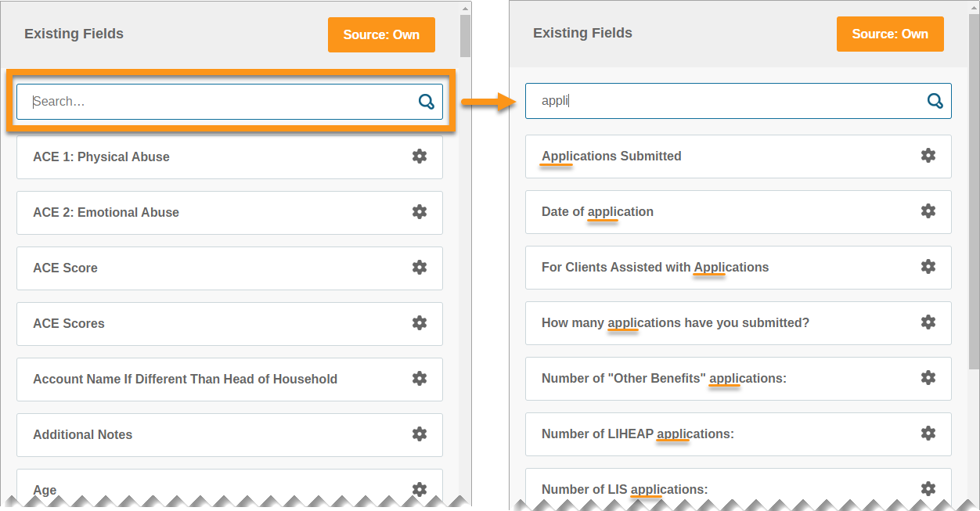This screenshot has width=980, height=511.
Task: Click gear icon for ACE 1: Physical Abuse
Action: tap(420, 157)
